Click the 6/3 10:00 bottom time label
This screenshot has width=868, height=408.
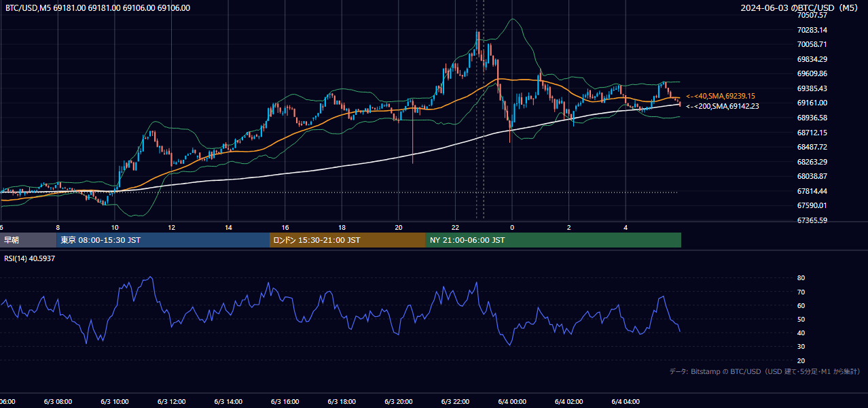coord(114,402)
